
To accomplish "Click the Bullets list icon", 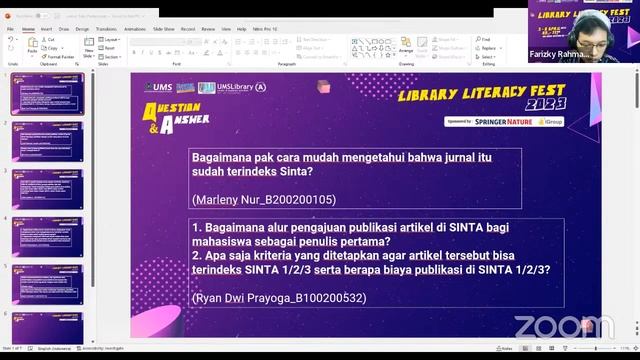I will pyautogui.click(x=238, y=42).
